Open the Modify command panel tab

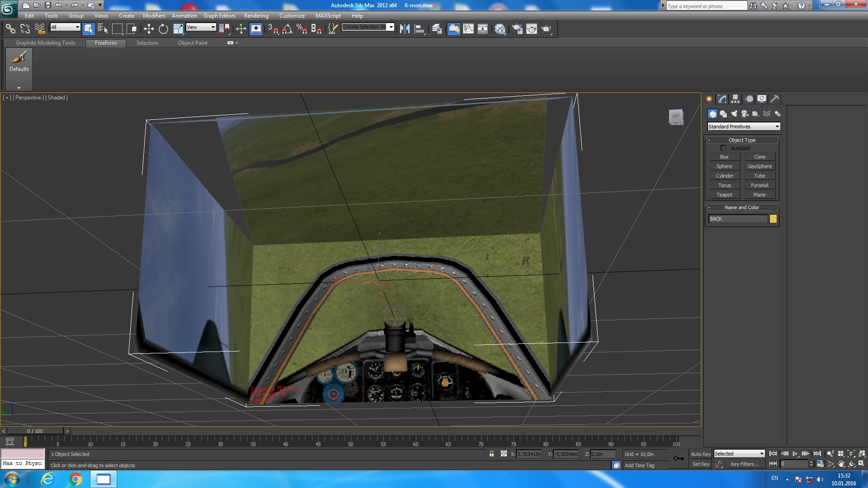[722, 99]
